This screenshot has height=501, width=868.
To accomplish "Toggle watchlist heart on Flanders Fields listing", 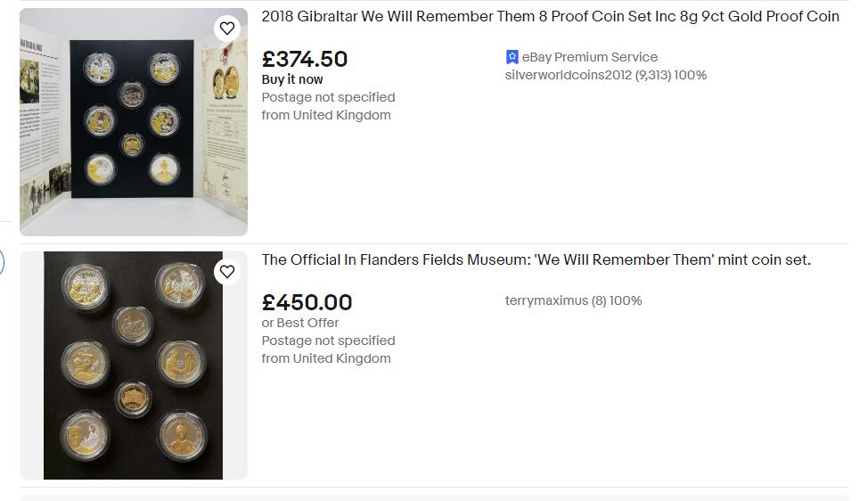I will (x=227, y=272).
